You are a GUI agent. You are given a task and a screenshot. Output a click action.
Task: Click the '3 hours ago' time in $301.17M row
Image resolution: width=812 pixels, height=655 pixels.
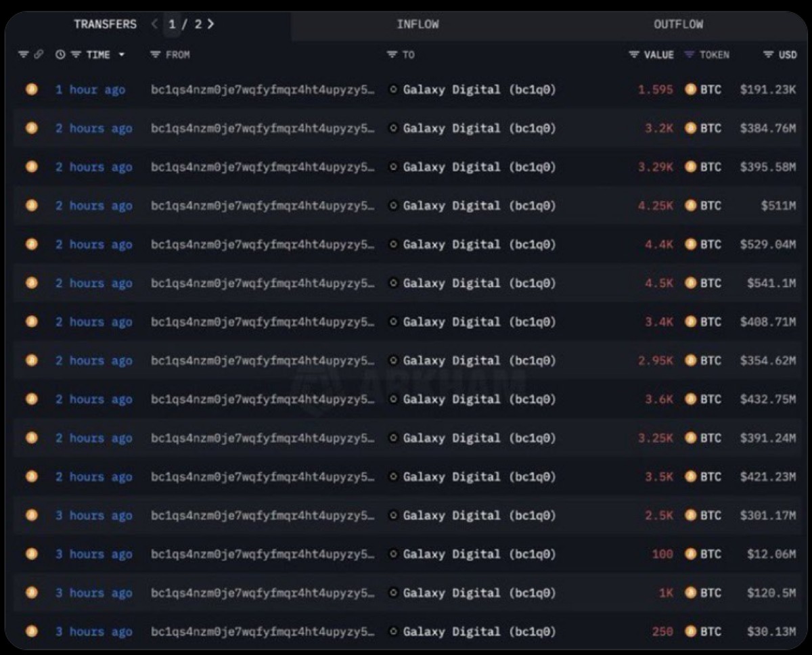(93, 515)
